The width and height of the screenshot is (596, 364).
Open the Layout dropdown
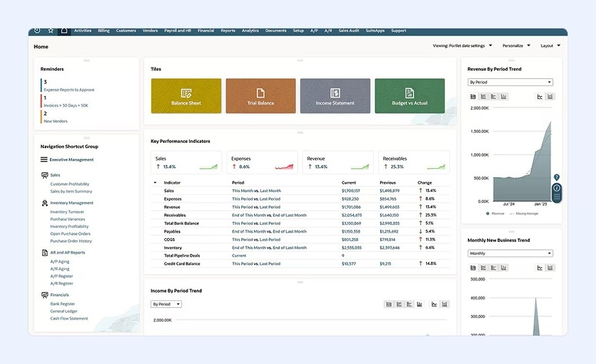551,45
